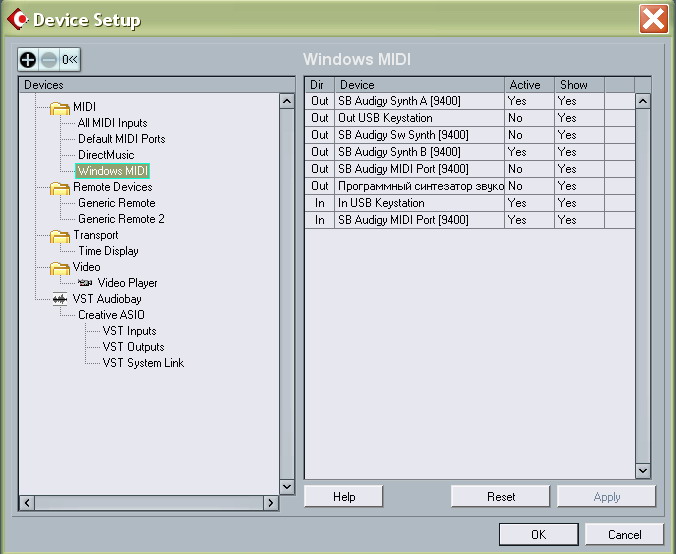The width and height of the screenshot is (676, 554).
Task: Open Generic Remote settings
Action: (x=116, y=203)
